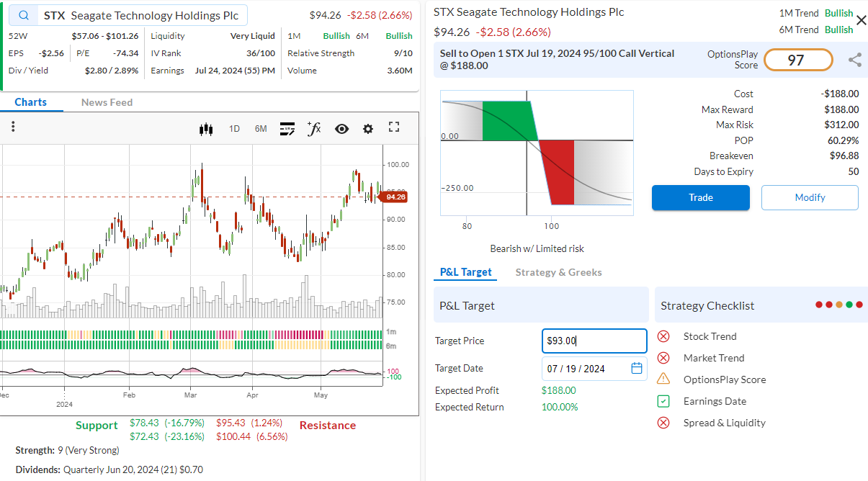
Task: Click the Bearish w/ Limited risk caption
Action: (537, 248)
